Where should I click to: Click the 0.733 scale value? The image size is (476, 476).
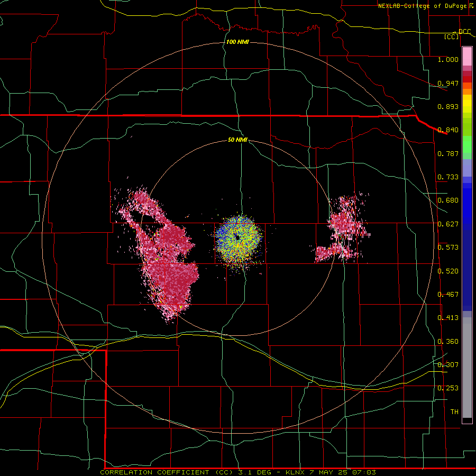(448, 177)
